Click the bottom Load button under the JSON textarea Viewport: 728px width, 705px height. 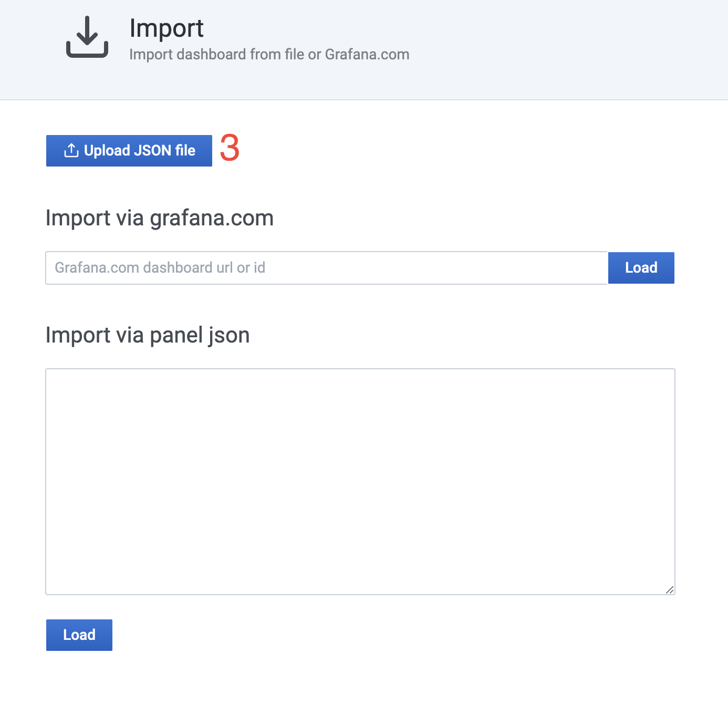tap(79, 635)
